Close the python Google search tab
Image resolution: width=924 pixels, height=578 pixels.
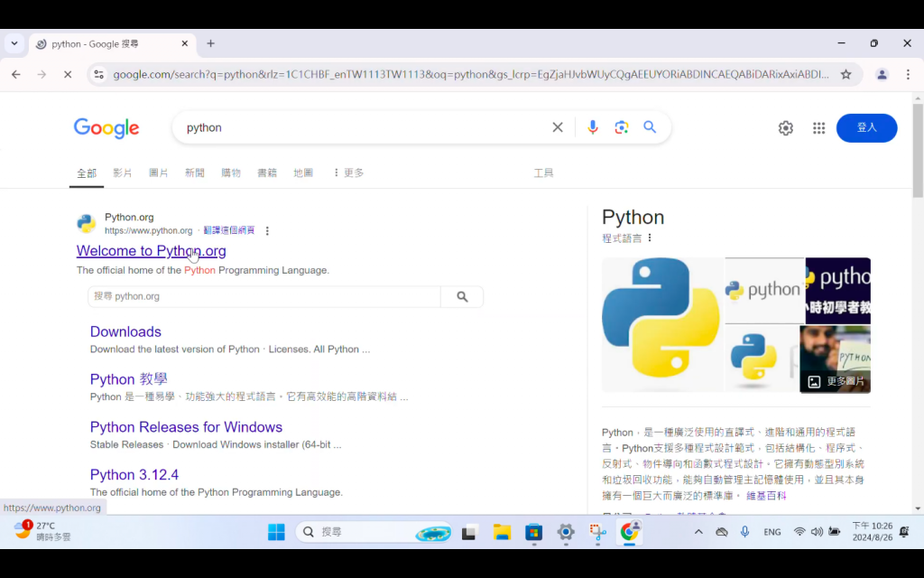point(184,43)
